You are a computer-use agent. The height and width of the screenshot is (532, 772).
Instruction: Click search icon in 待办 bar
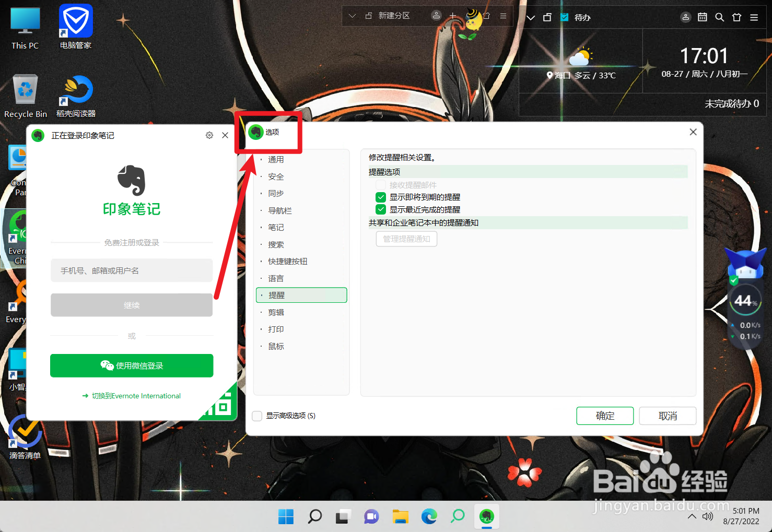click(x=719, y=17)
